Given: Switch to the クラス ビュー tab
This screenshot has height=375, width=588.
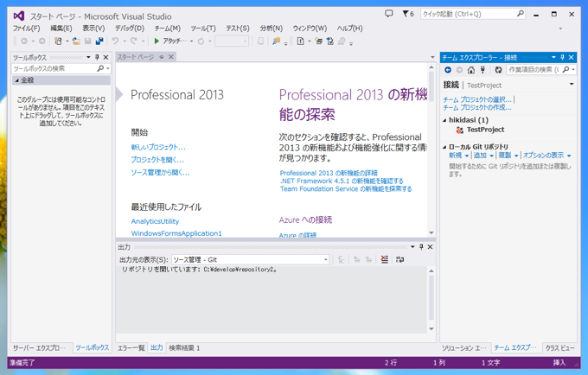Looking at the screenshot, I should 559,348.
